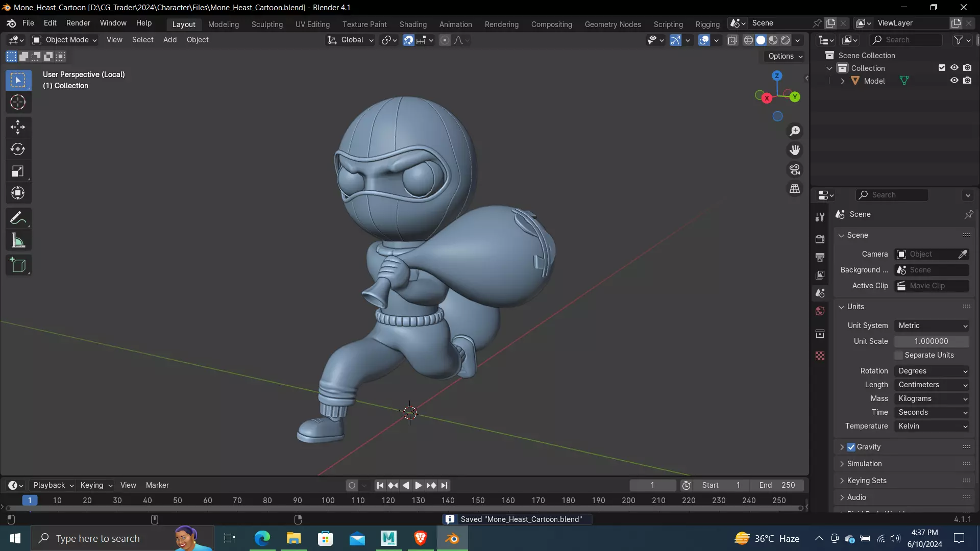Screen dimensions: 980x551
Task: Activate the 3D Cursor tool
Action: (x=18, y=102)
